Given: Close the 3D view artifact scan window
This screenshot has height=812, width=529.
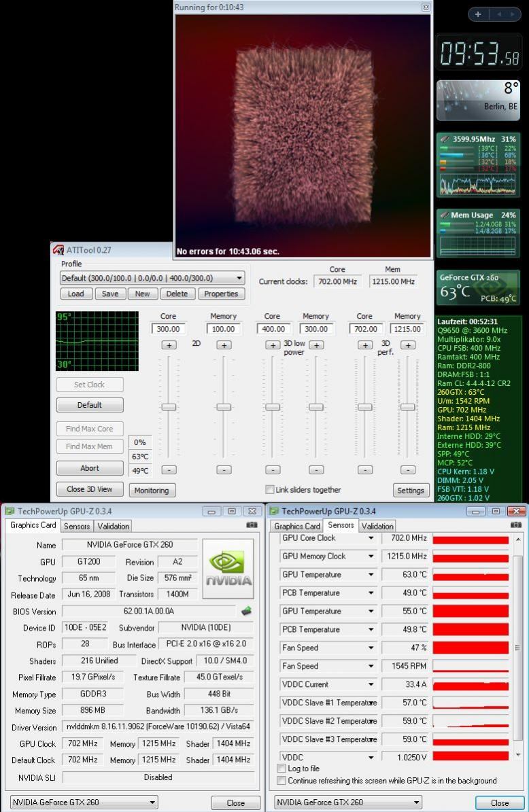Looking at the screenshot, I should click(426, 7).
